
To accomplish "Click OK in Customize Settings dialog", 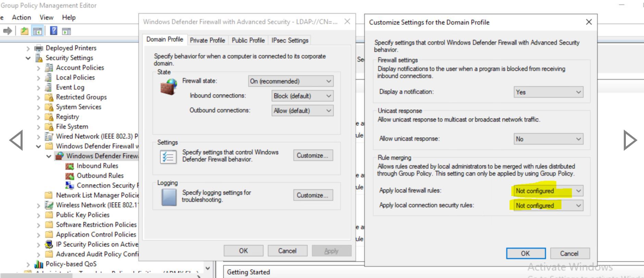I will click(x=526, y=253).
